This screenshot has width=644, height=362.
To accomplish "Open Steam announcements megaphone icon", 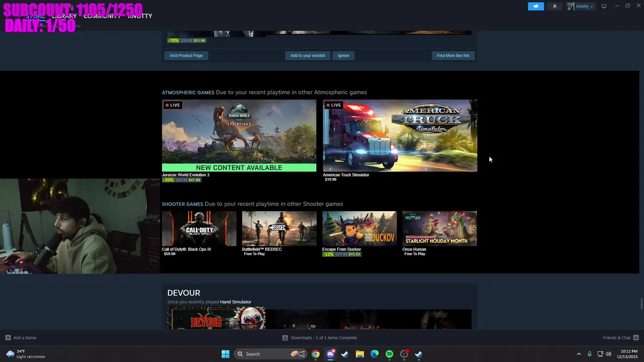I will (x=536, y=6).
